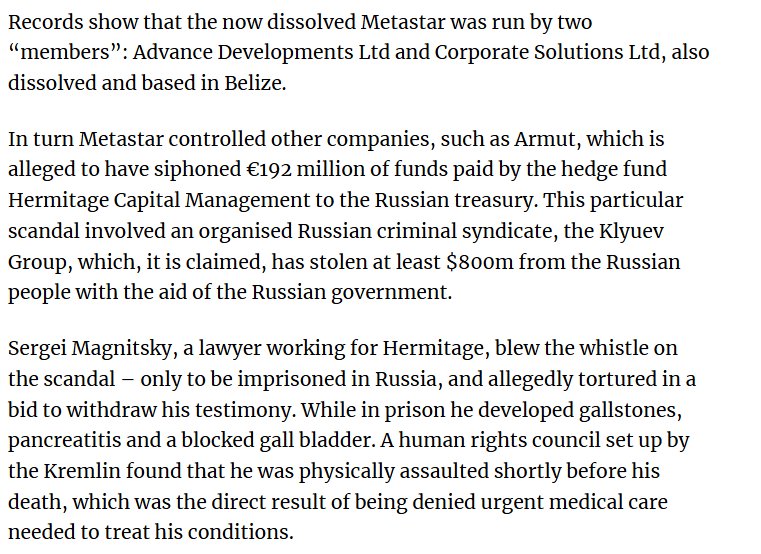Viewport: 761px width, 554px height.
Task: Click the name "Sergei Magnitsky"
Action: pyautogui.click(x=90, y=349)
